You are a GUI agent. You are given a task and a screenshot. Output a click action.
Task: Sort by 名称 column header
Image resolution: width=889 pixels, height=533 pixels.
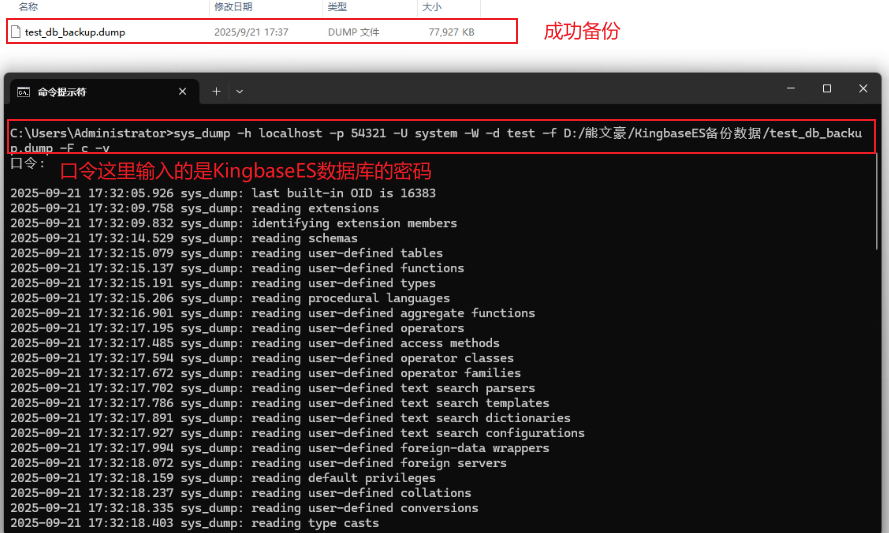[x=28, y=7]
